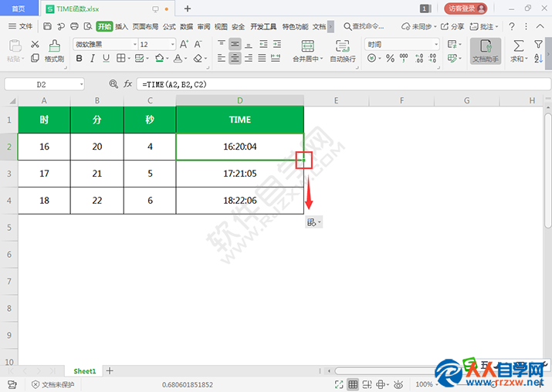Increase decimal places icon
Screen dimensions: 552x392
[x=419, y=58]
